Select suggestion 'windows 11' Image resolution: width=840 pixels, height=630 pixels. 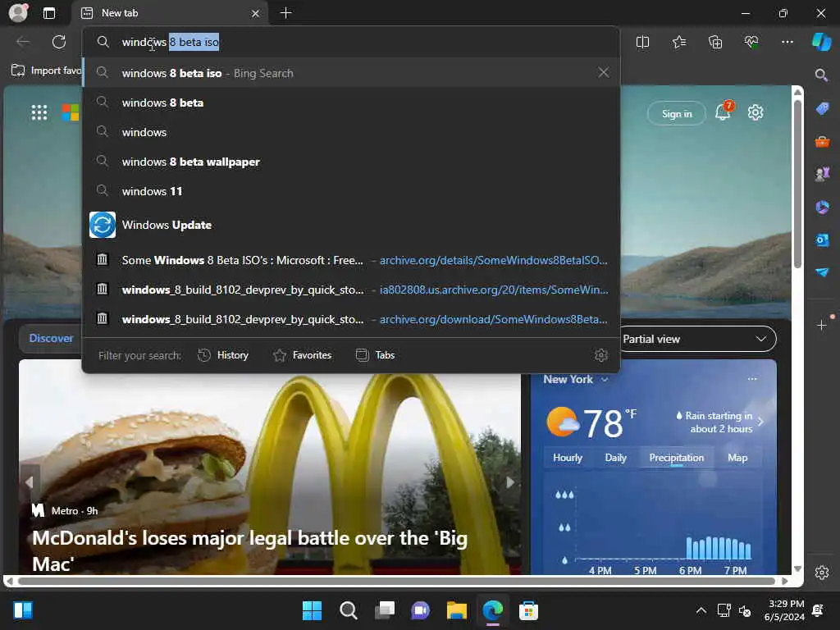pos(351,191)
